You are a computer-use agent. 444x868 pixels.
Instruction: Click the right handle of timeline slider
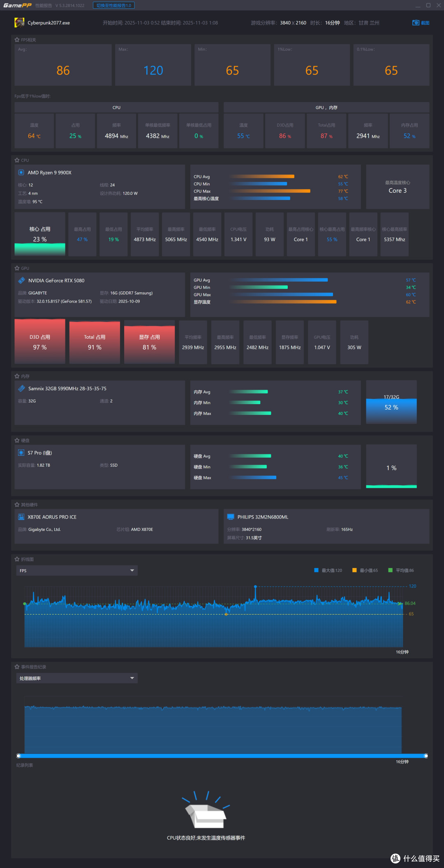[x=426, y=756]
